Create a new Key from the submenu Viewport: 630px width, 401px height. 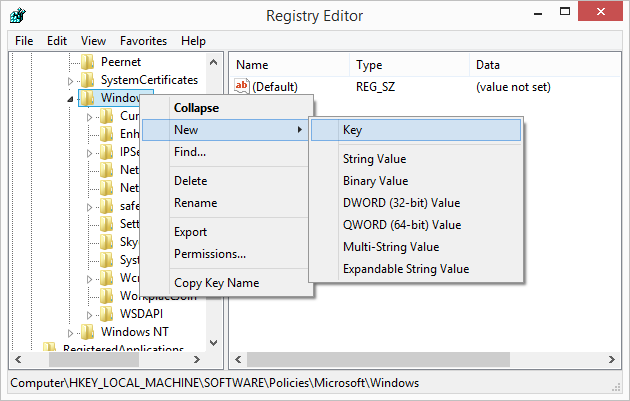click(x=416, y=130)
